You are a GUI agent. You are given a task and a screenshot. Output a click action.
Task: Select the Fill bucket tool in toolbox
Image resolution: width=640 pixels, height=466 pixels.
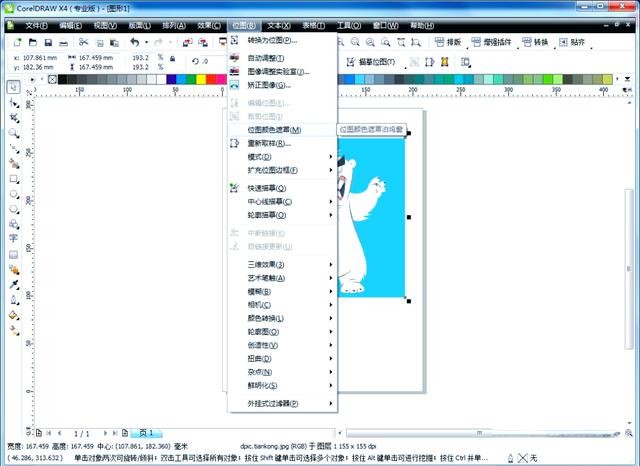(x=14, y=315)
